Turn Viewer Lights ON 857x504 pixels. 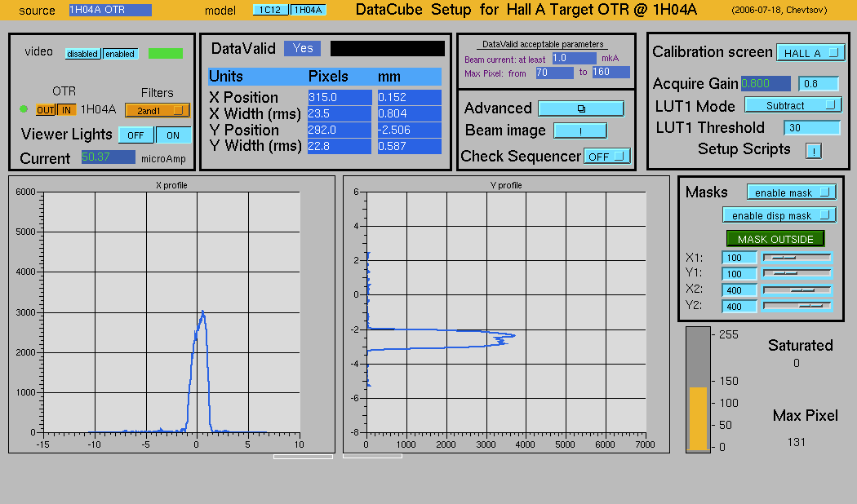point(173,135)
